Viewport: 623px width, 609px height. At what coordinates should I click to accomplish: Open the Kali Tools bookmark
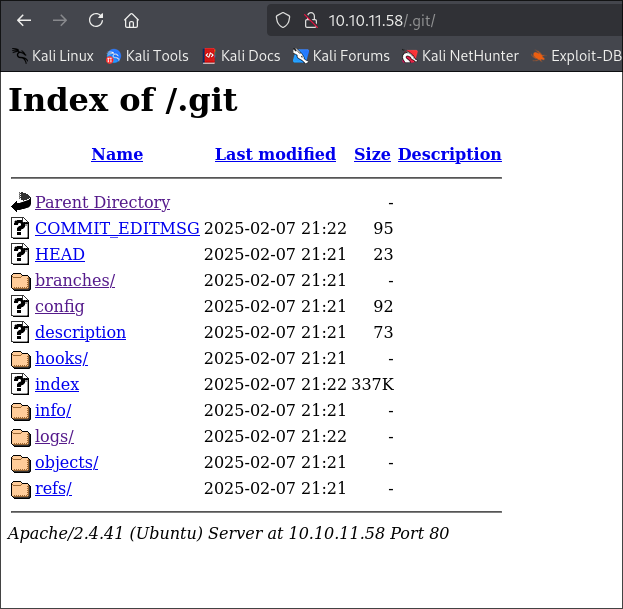tap(147, 56)
